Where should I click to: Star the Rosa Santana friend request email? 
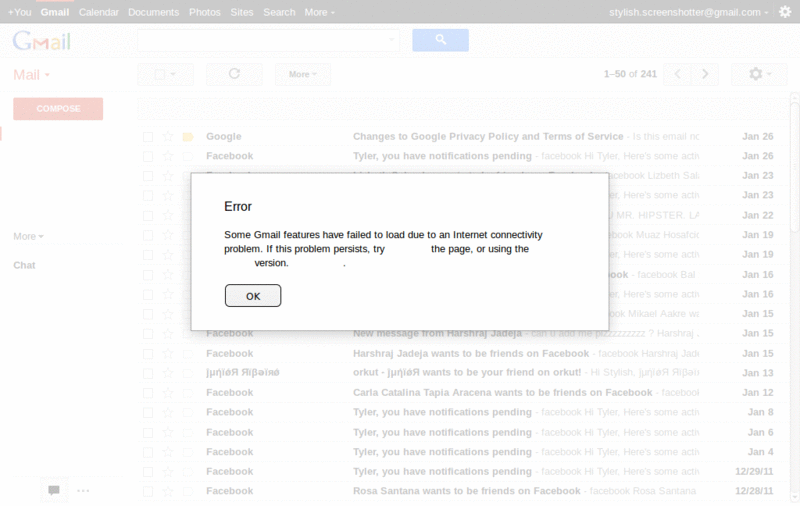pos(167,491)
